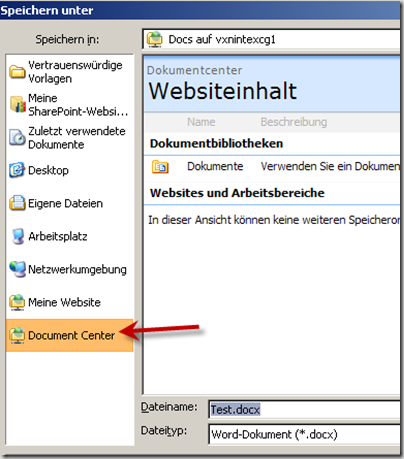Click the Dateiname field with Test.docx
The height and width of the screenshot is (459, 404).
tap(304, 409)
